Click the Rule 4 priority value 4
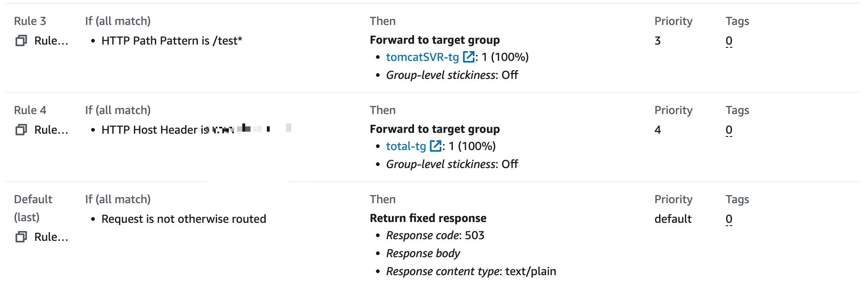868x287 pixels. coord(658,130)
